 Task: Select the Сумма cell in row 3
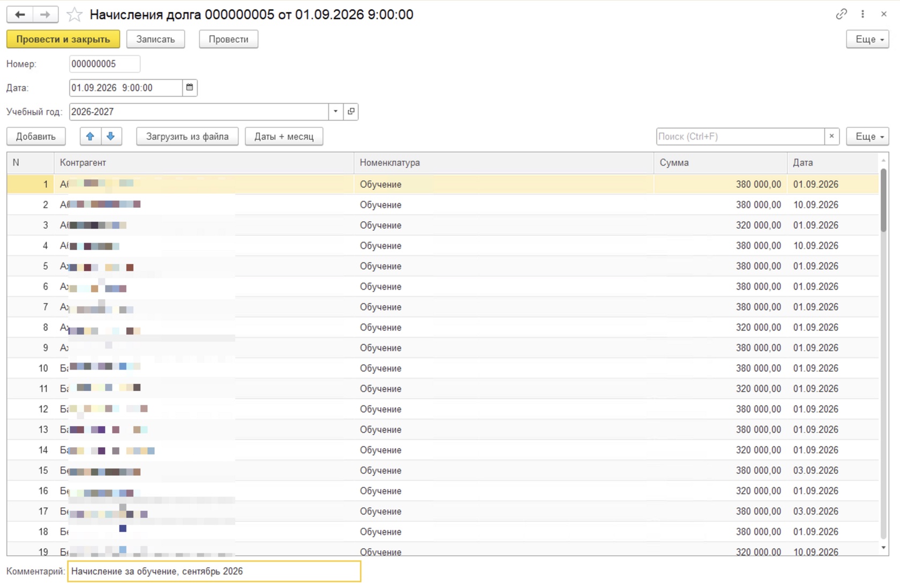(x=720, y=225)
